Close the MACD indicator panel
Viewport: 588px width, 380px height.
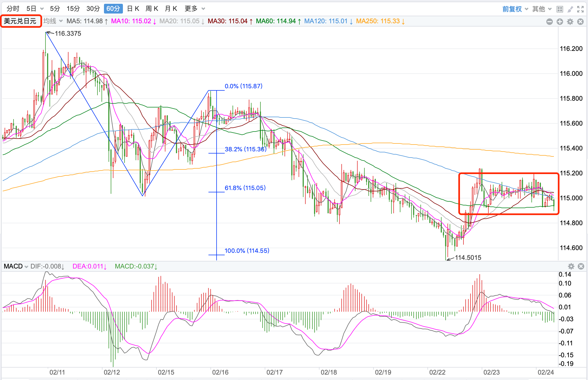click(x=581, y=266)
